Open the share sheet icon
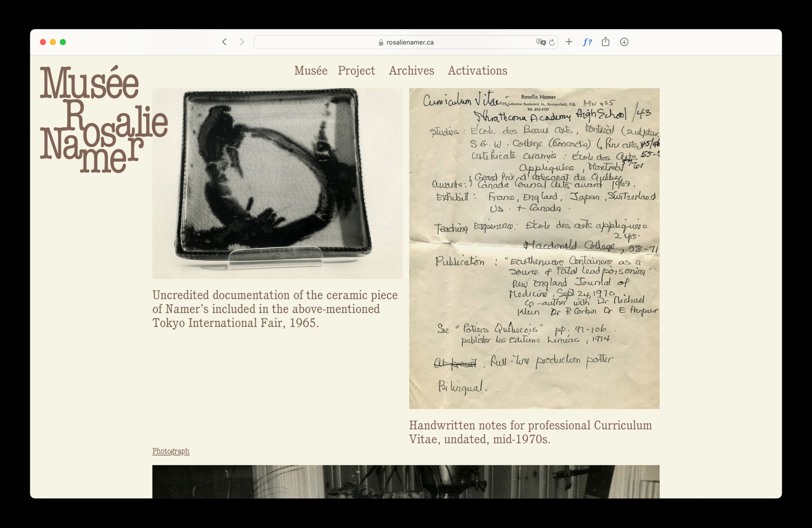 pyautogui.click(x=605, y=42)
